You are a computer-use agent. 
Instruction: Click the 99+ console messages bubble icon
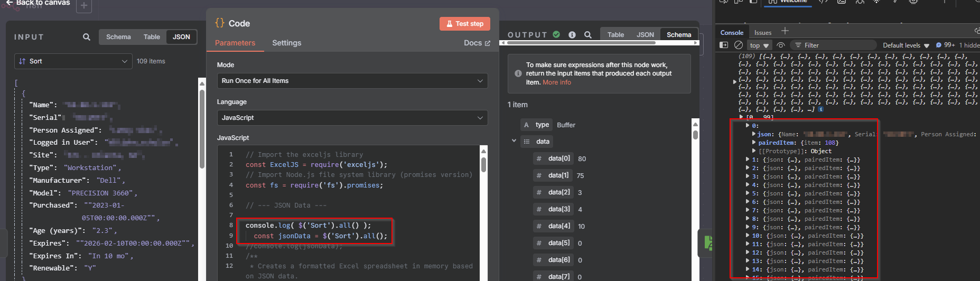[x=939, y=45]
